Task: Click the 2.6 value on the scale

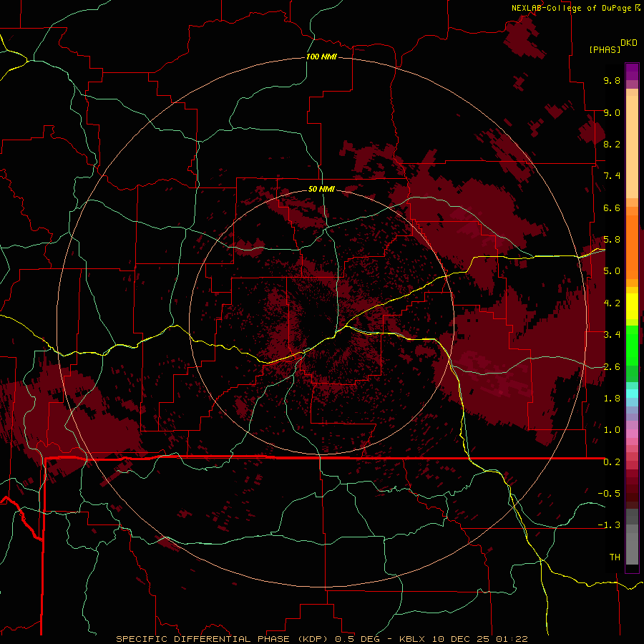Action: point(612,367)
